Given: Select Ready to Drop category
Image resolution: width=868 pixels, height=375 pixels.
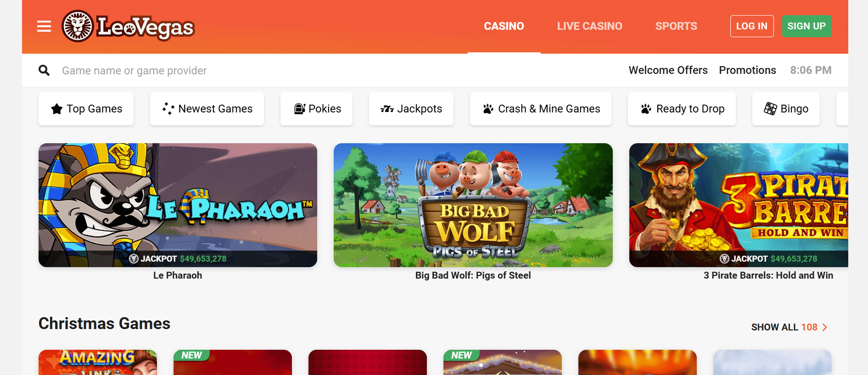Looking at the screenshot, I should [x=682, y=109].
